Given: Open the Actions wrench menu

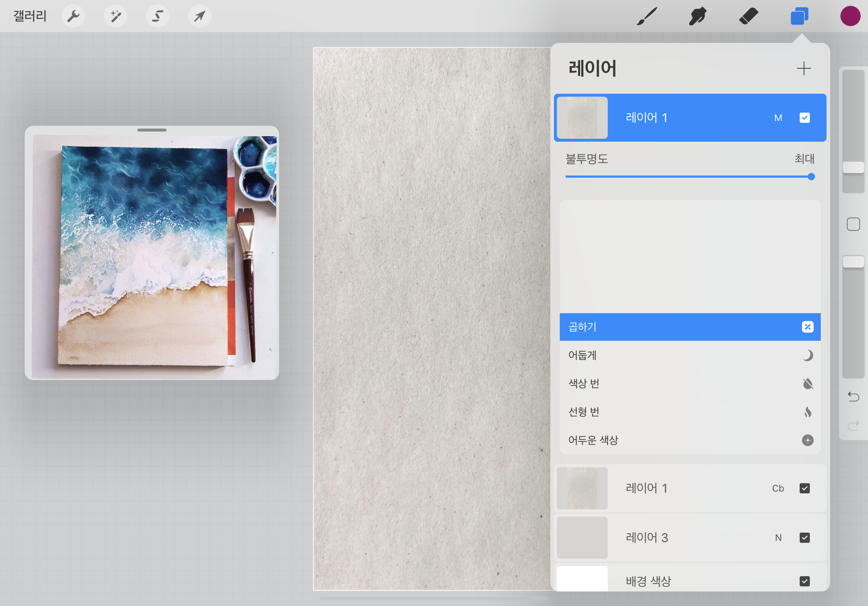Looking at the screenshot, I should (x=73, y=16).
